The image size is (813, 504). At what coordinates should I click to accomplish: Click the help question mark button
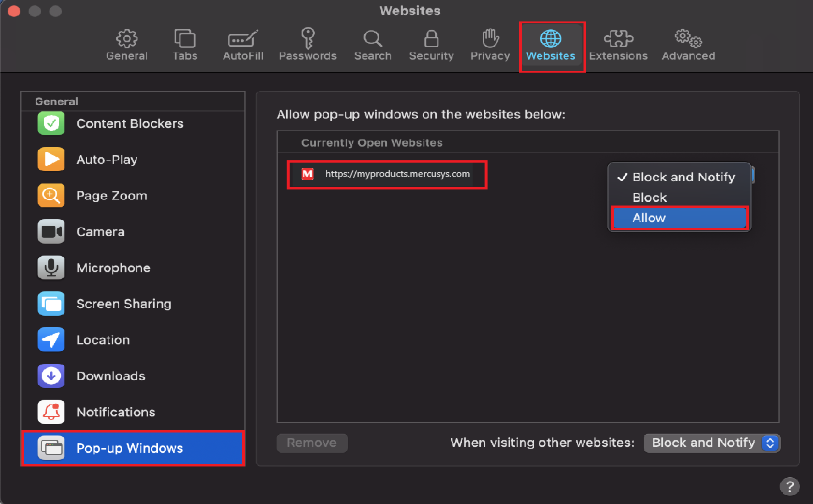[789, 487]
